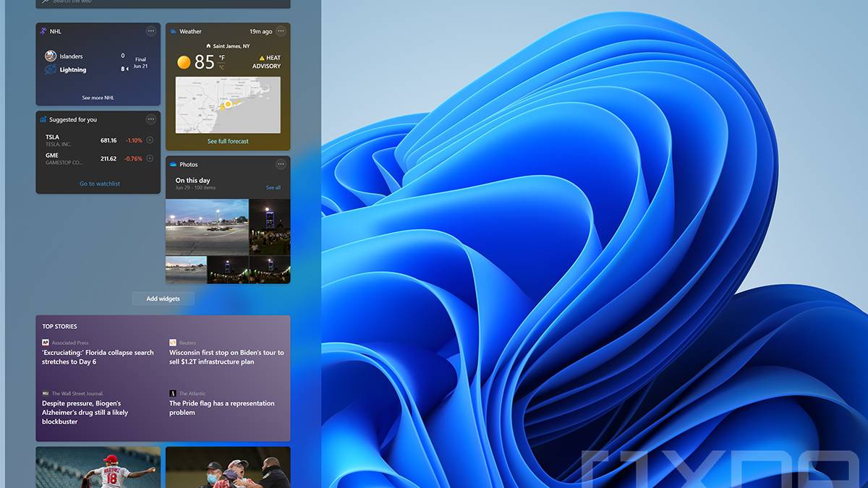
Task: Click the Lightning team name
Action: point(72,69)
